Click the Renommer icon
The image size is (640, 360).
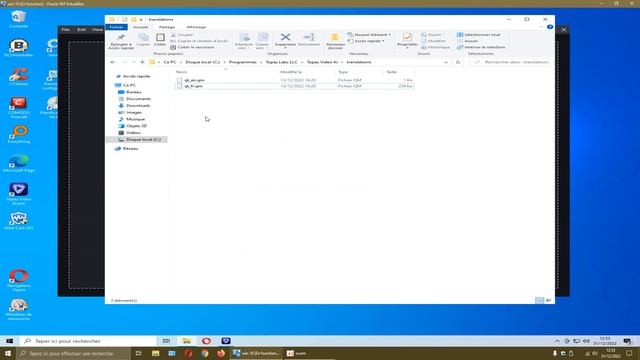(309, 37)
